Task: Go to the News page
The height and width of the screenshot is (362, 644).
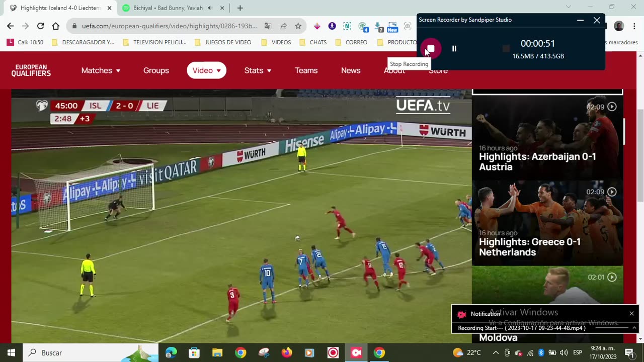Action: point(351,70)
